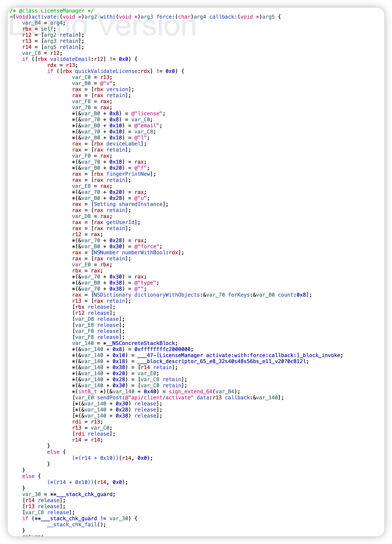Click the line "rdi = r13;"
The height and width of the screenshot is (544, 392).
pyautogui.click(x=87, y=422)
